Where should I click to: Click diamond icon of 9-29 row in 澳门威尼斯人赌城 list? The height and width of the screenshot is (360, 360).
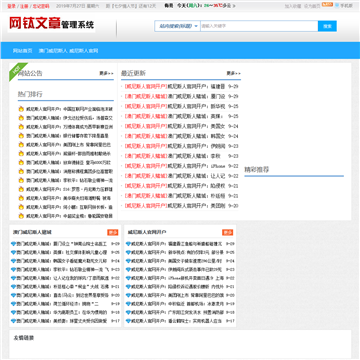(x=13, y=244)
